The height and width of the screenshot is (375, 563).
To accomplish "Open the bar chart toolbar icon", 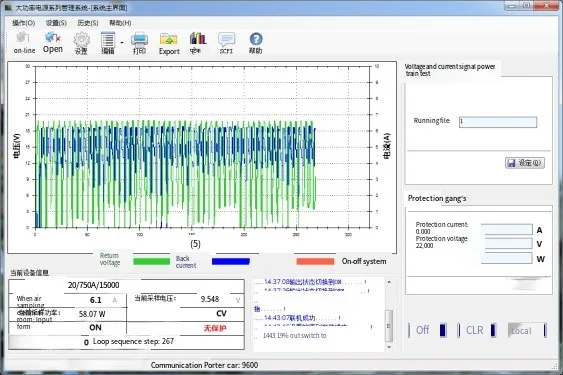I will (x=198, y=38).
